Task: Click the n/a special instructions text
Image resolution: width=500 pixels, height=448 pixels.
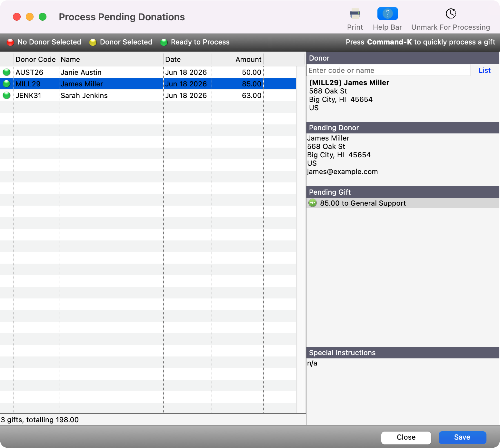Action: [312, 363]
